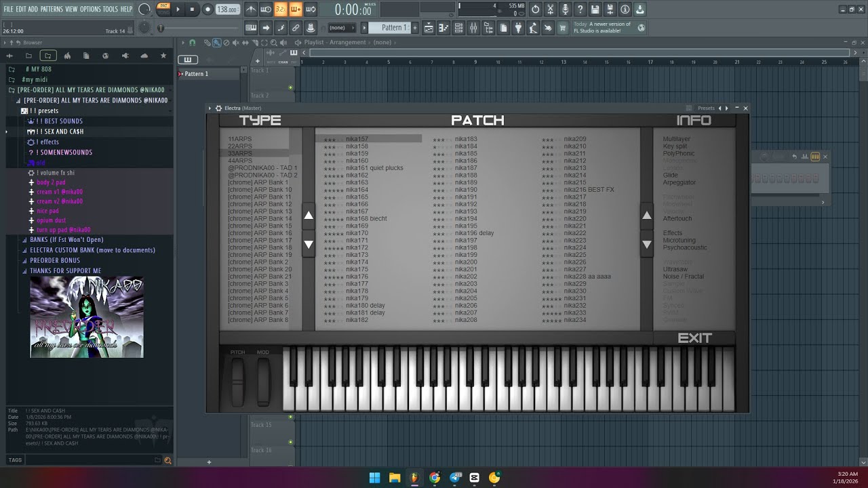The image size is (868, 488).
Task: Toggle the 3.2.1 countdown before recording
Action: [281, 9]
